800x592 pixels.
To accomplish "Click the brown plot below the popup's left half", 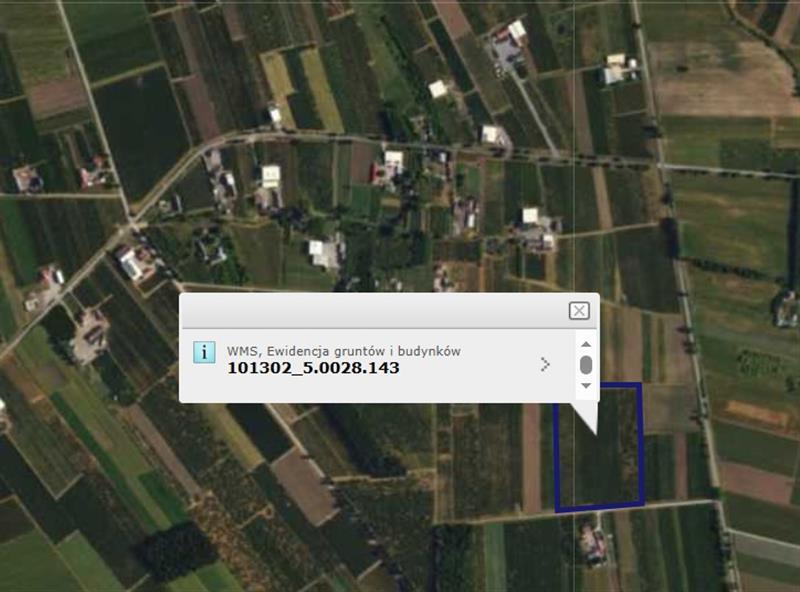I will click(305, 485).
